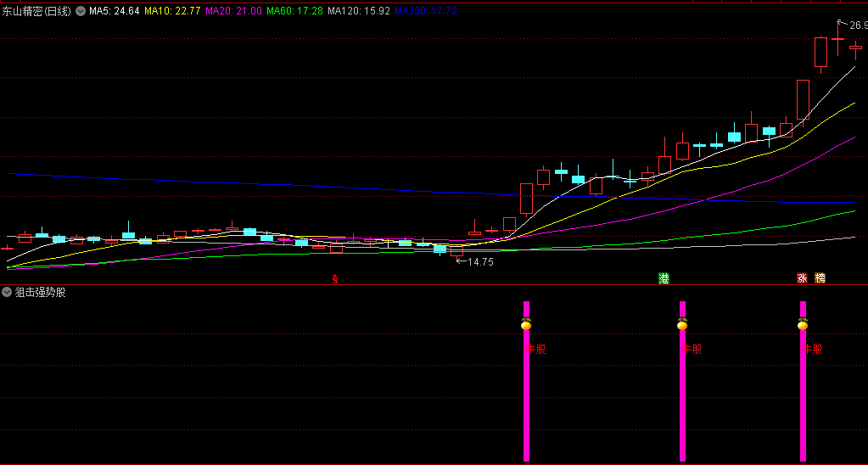Select the MA250: 17.72 indicator label
The width and height of the screenshot is (868, 465).
pos(426,10)
